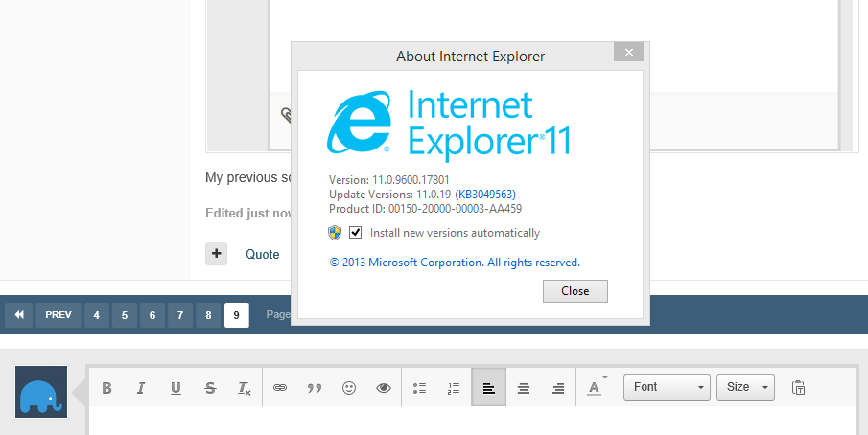Click Close button in About dialog
The image size is (868, 435).
click(575, 291)
